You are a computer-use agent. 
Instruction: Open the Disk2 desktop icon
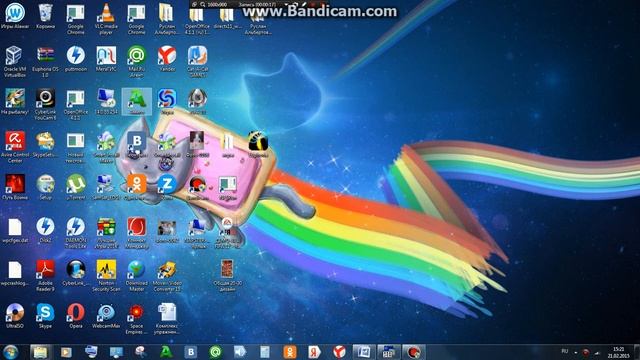click(45, 230)
